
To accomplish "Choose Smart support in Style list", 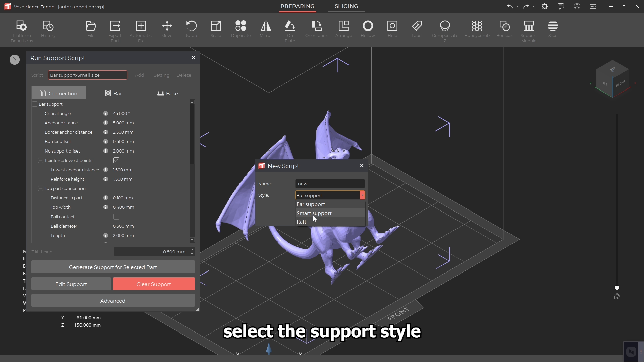I will 330,213.
